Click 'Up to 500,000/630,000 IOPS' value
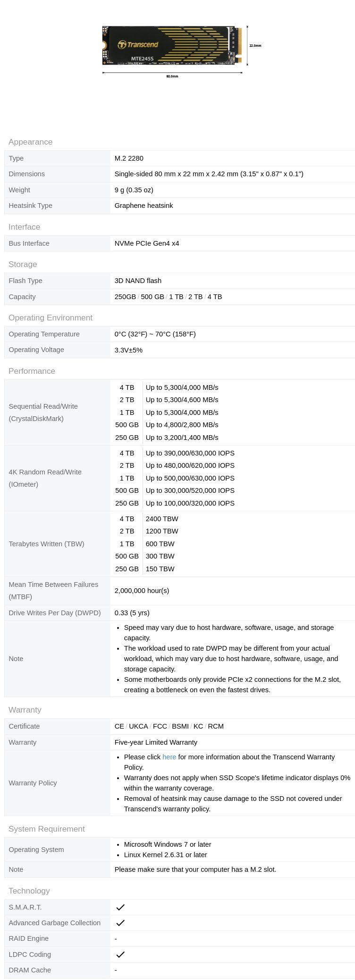Screen dimensions: 355x980 [190, 478]
